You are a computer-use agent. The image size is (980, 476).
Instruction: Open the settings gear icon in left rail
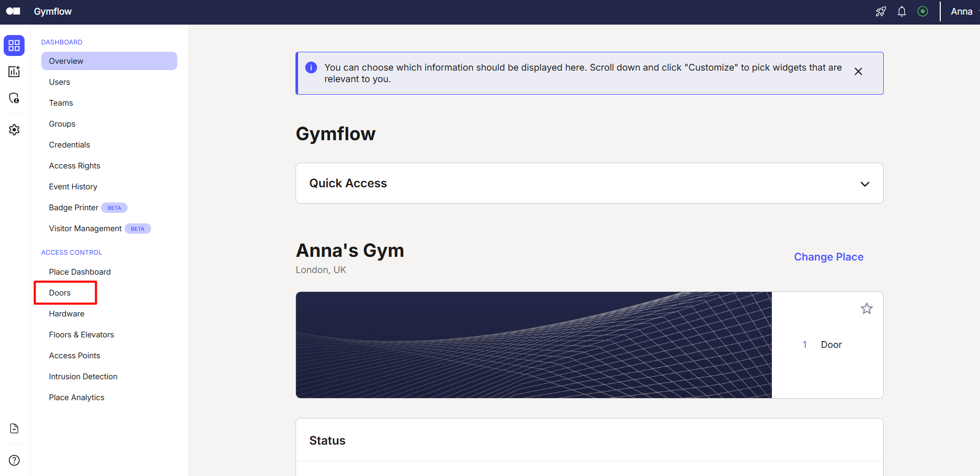(x=14, y=130)
